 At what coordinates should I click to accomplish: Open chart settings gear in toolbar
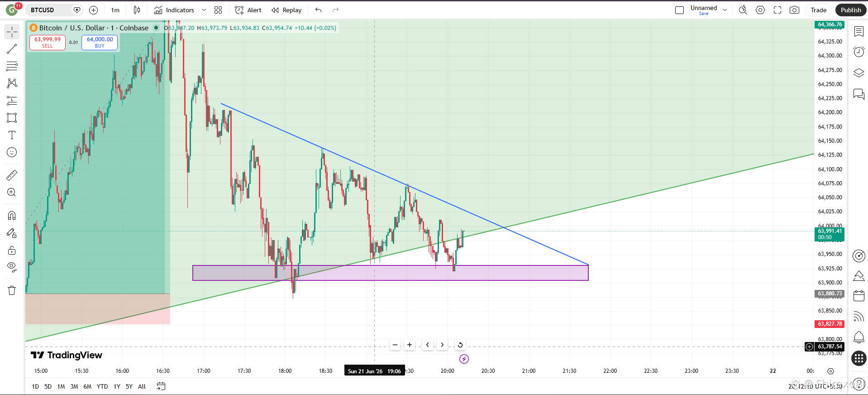tap(760, 10)
